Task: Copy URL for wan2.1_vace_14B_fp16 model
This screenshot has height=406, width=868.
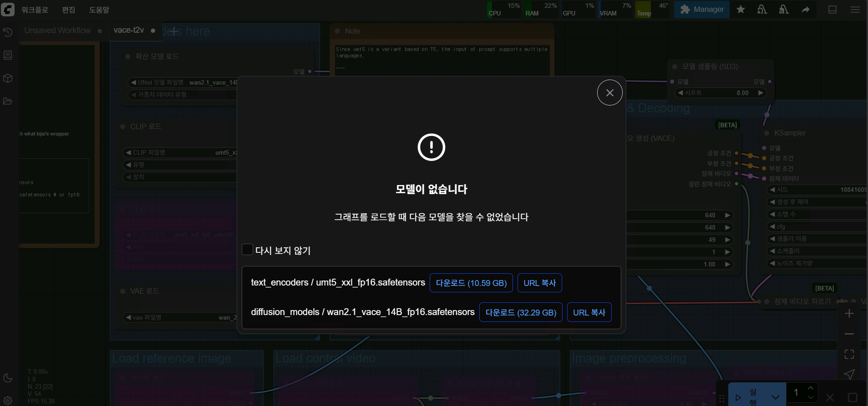Action: tap(589, 312)
